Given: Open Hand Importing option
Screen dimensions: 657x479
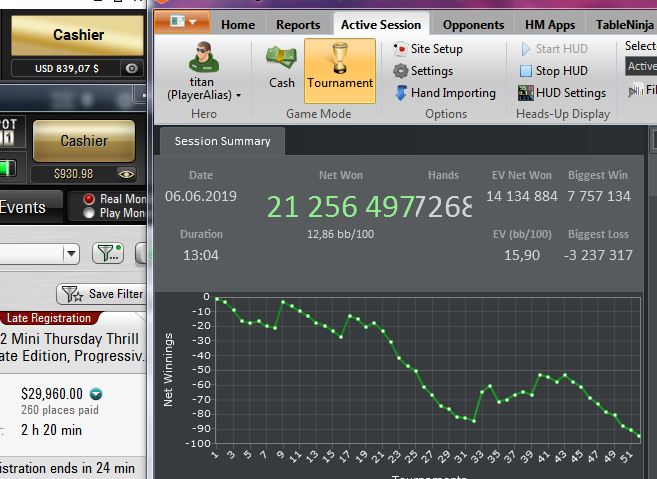Looking at the screenshot, I should (x=445, y=93).
